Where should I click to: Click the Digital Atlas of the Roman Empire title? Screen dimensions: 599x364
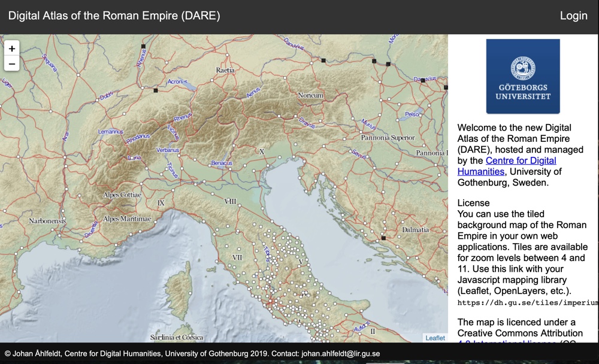coord(114,16)
